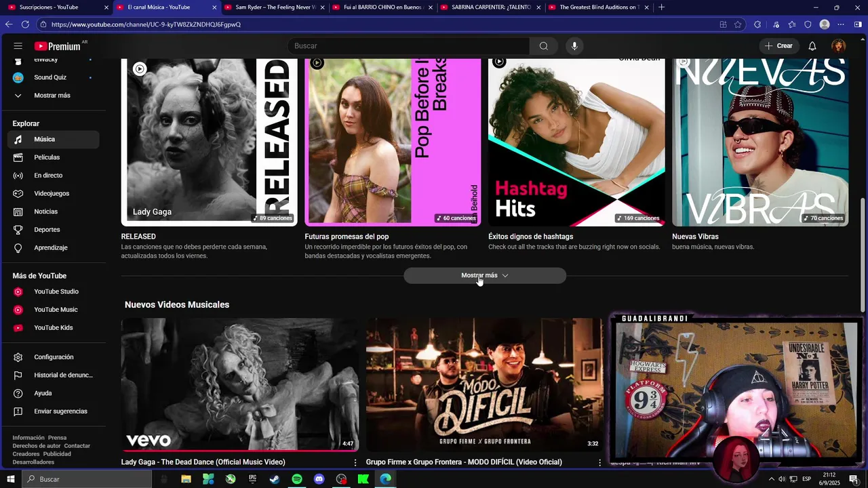Open browser profile avatar
The image size is (868, 488).
[x=825, y=24]
